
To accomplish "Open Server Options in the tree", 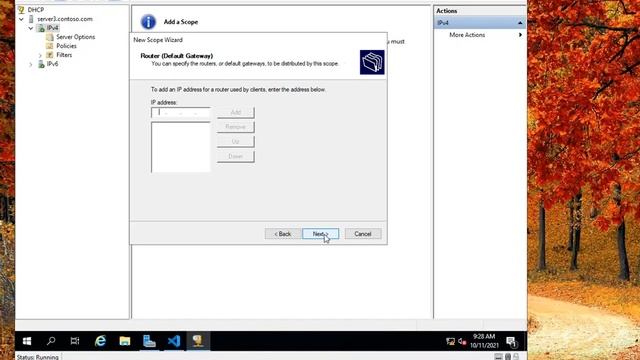I will point(76,37).
